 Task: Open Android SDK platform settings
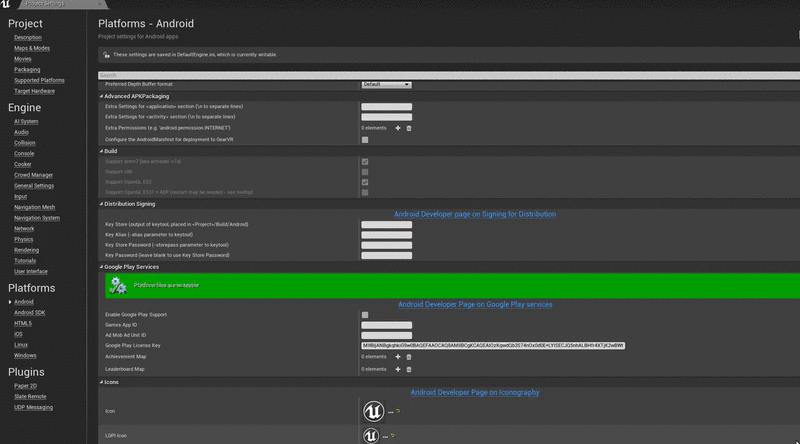(30, 312)
